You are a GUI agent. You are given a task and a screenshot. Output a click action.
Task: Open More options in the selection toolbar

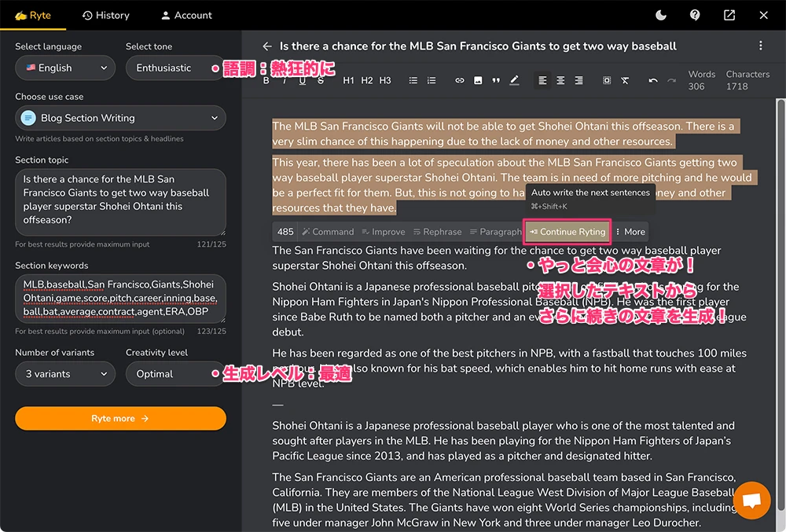[630, 232]
